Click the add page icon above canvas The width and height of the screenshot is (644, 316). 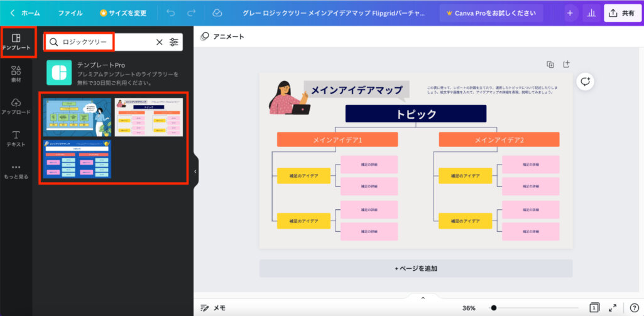tap(566, 64)
